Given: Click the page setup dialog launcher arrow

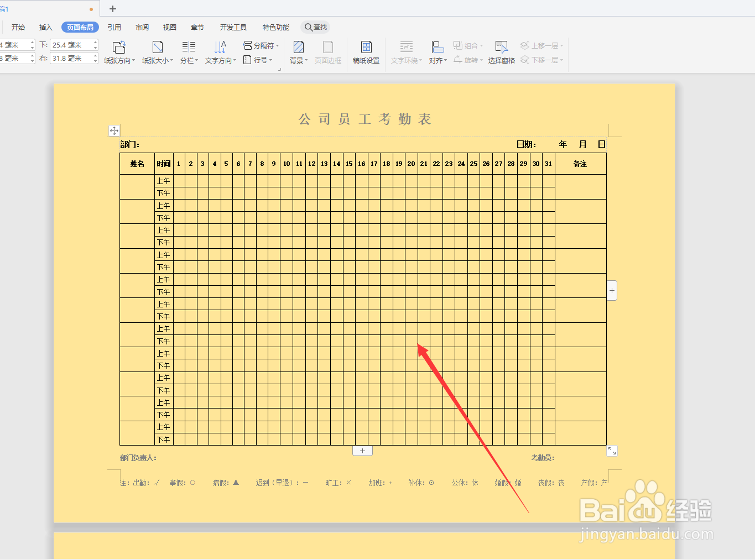Looking at the screenshot, I should 279,69.
